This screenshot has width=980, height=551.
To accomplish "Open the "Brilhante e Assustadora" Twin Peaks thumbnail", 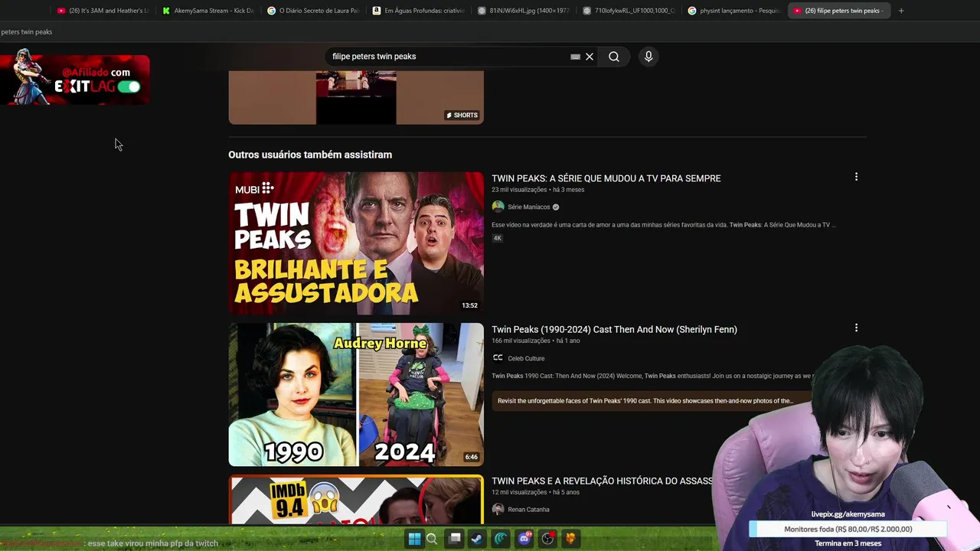I will coord(356,243).
